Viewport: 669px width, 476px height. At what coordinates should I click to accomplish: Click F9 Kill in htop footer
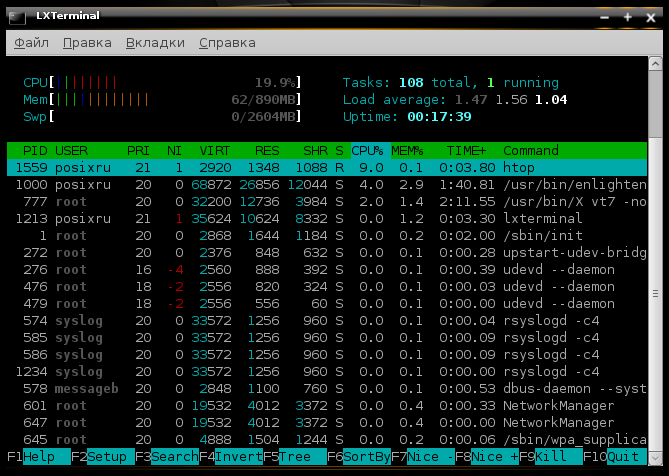[x=551, y=457]
